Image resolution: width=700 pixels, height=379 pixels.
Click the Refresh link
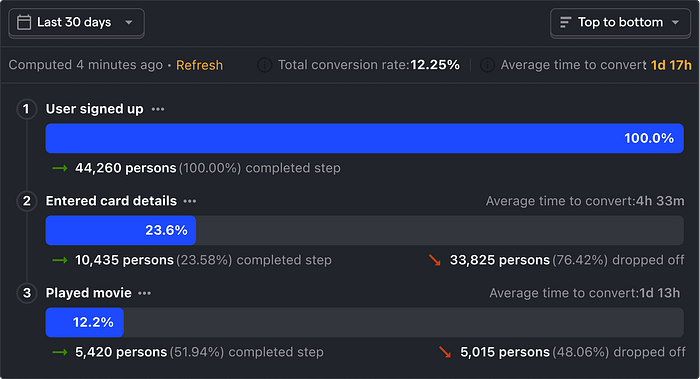click(x=199, y=65)
